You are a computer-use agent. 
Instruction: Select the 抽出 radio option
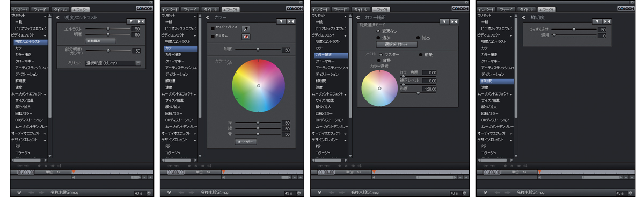click(x=418, y=38)
